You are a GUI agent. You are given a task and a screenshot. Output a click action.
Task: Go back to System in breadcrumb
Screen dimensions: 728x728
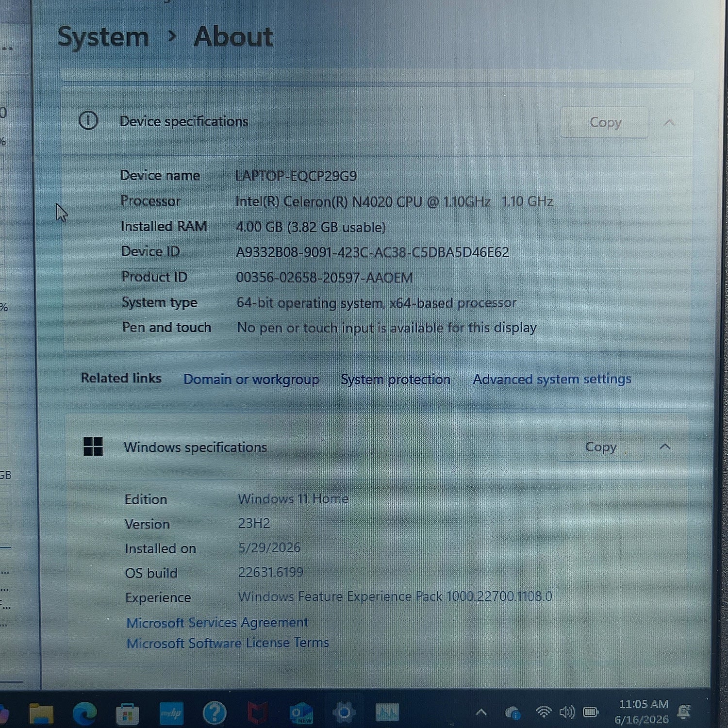tap(103, 37)
